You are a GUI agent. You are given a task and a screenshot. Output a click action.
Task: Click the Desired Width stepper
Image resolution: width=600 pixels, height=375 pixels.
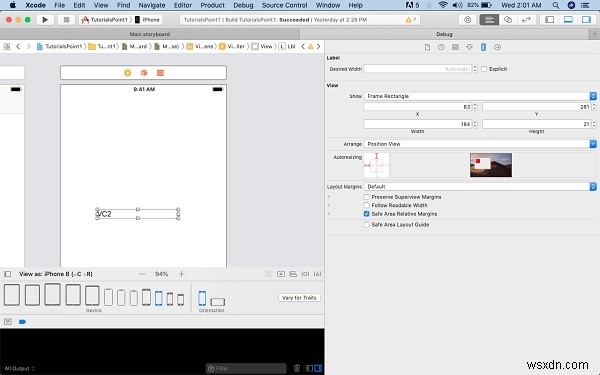pyautogui.click(x=475, y=69)
